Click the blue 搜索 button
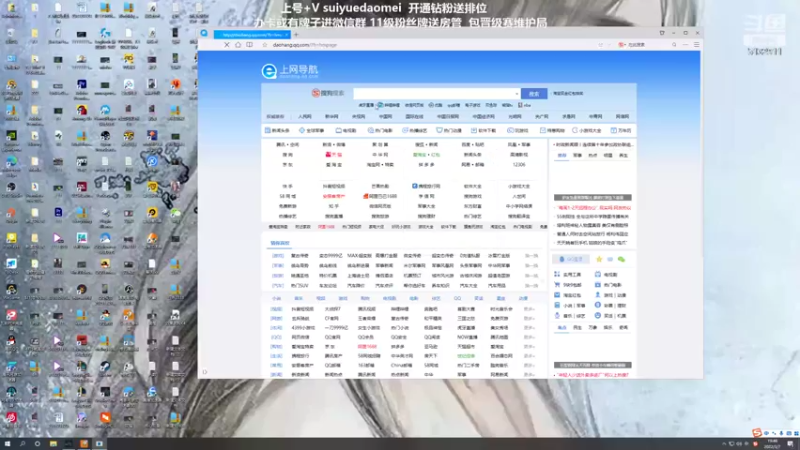 click(534, 93)
